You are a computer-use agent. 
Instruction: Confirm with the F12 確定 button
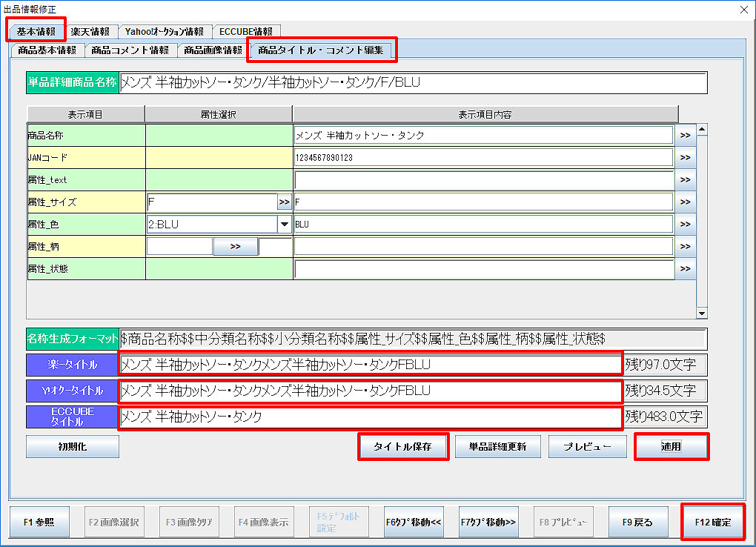click(x=712, y=523)
